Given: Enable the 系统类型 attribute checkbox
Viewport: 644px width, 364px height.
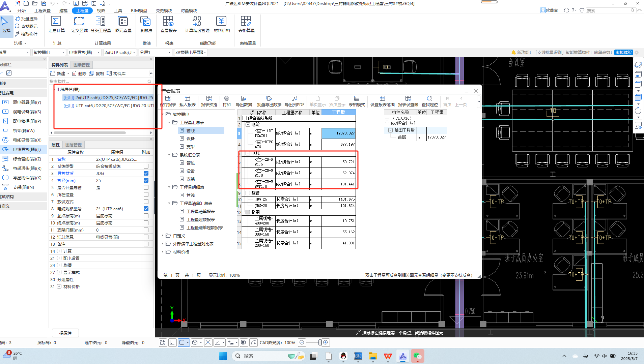Looking at the screenshot, I should pyautogui.click(x=146, y=166).
